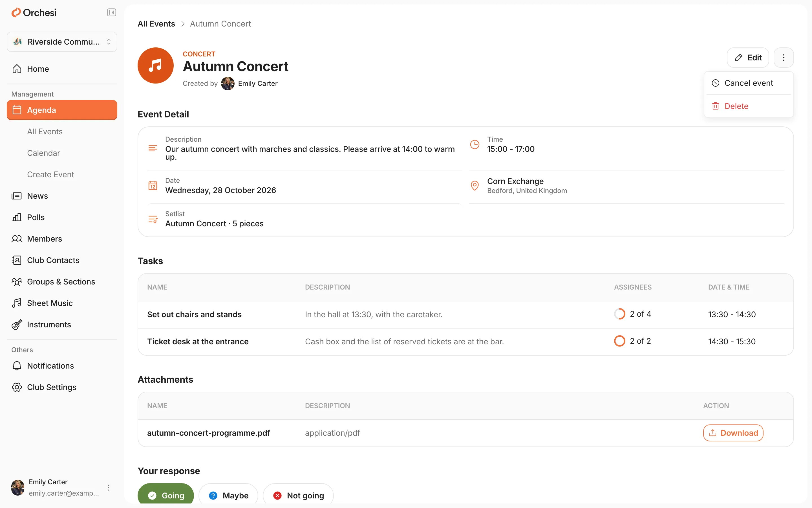The height and width of the screenshot is (508, 812).
Task: Click the orange concert music icon
Action: pyautogui.click(x=156, y=65)
